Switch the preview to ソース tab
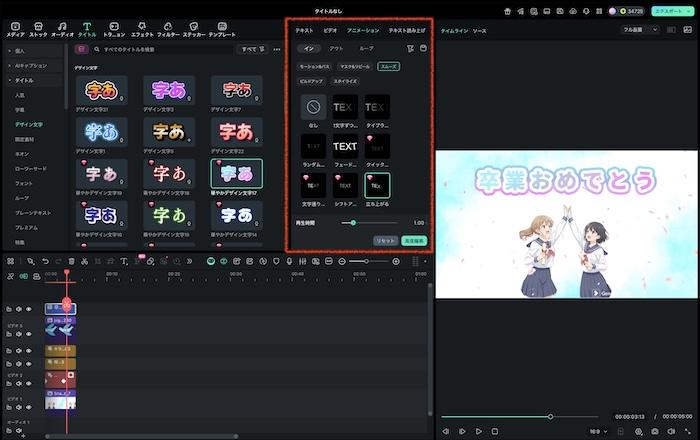This screenshot has height=440, width=700. coord(479,31)
